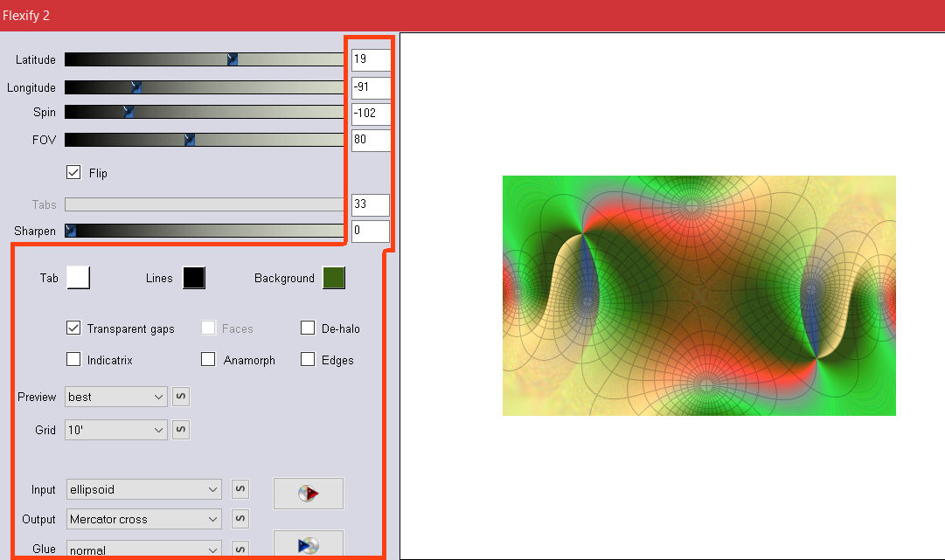Screen dimensions: 945x560
Task: Click the S button beside Output dropdown
Action: (240, 519)
